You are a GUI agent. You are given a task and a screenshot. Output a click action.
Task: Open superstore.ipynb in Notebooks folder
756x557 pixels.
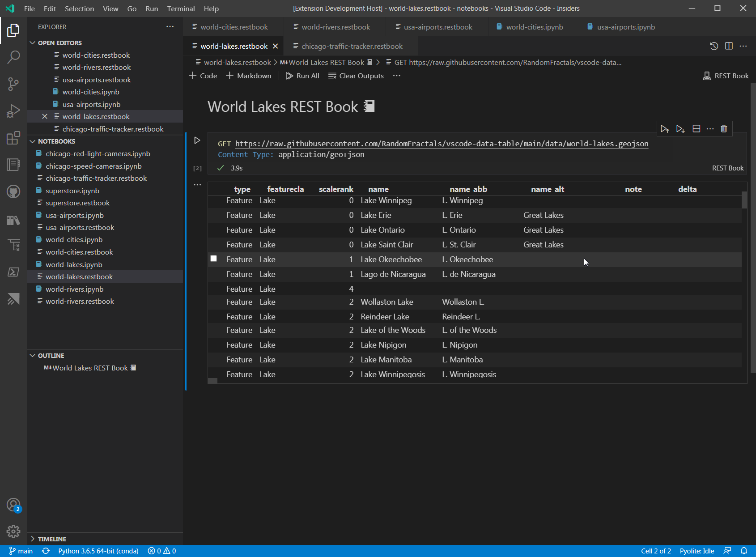pos(72,191)
